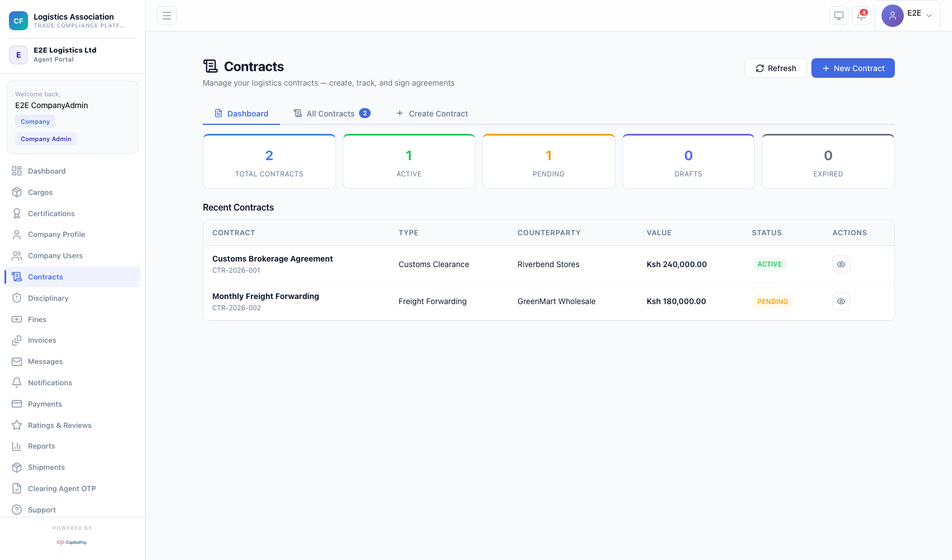Switch to the All Contracts tab

332,114
